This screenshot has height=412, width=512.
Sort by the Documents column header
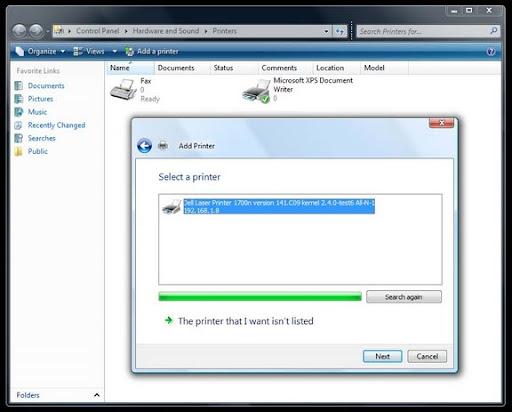(182, 68)
